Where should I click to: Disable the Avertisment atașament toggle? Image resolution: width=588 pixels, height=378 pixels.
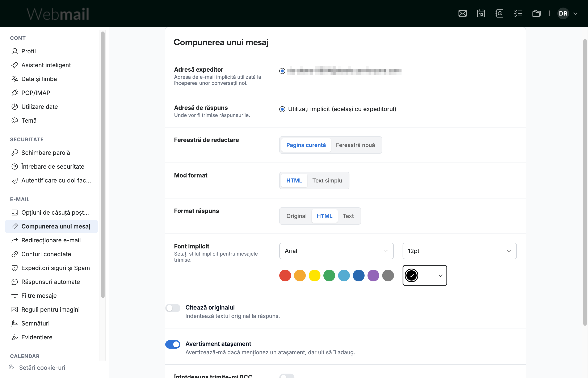pyautogui.click(x=173, y=344)
